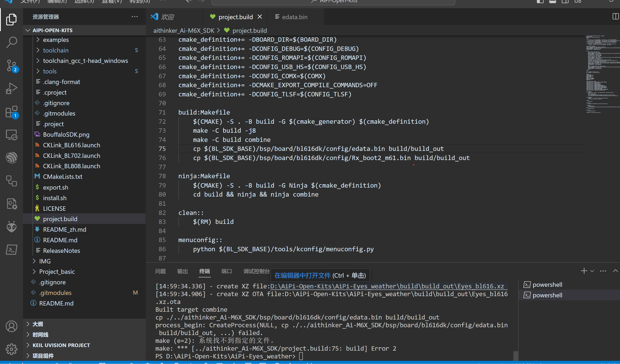Open LICENSE file
The height and width of the screenshot is (364, 620).
[x=84, y=208]
